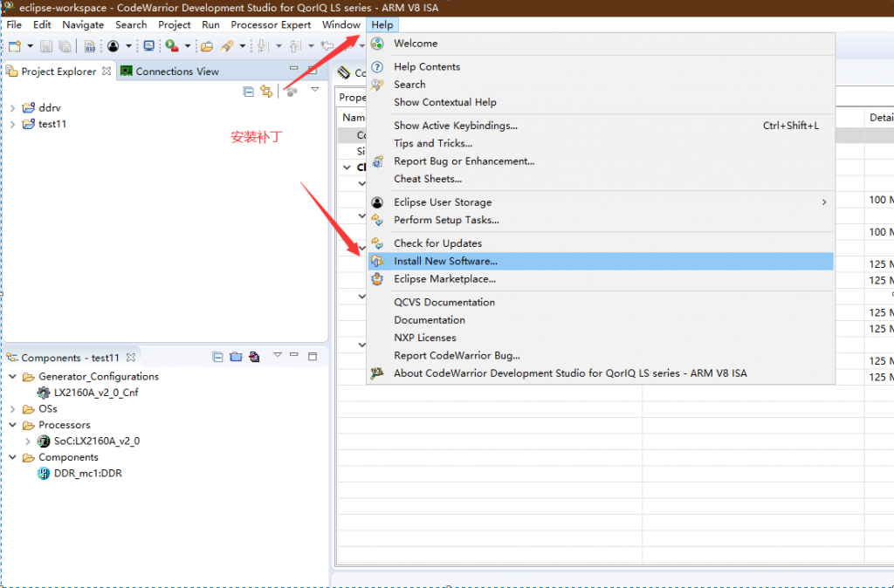Viewport: 894px width, 588px height.
Task: Click the green debug launch toolbar icon
Action: [172, 46]
